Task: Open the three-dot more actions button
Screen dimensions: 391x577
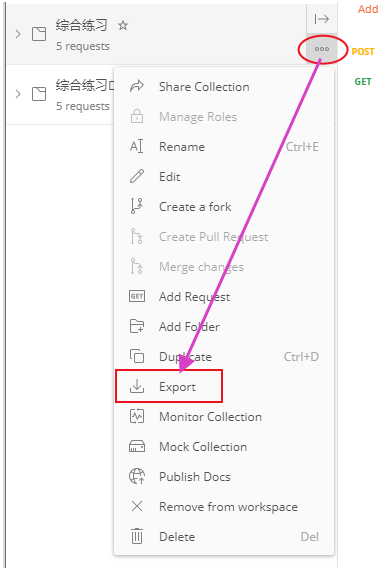Action: 321,49
